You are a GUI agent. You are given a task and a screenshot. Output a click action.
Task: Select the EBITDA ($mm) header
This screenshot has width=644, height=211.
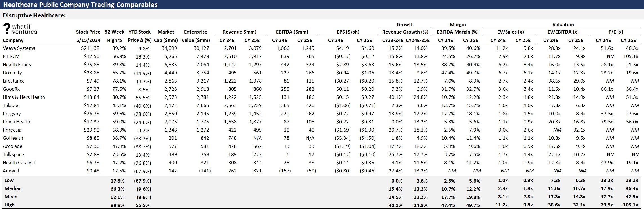coord(292,32)
